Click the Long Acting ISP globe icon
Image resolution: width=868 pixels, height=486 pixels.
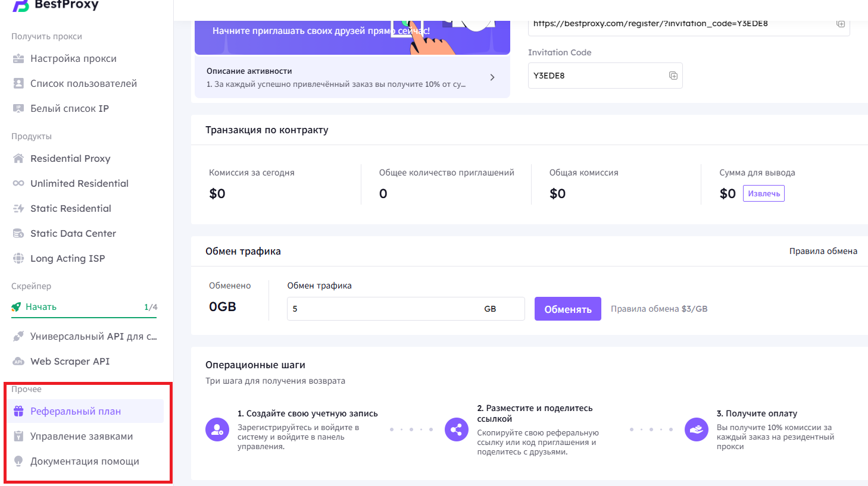[18, 258]
